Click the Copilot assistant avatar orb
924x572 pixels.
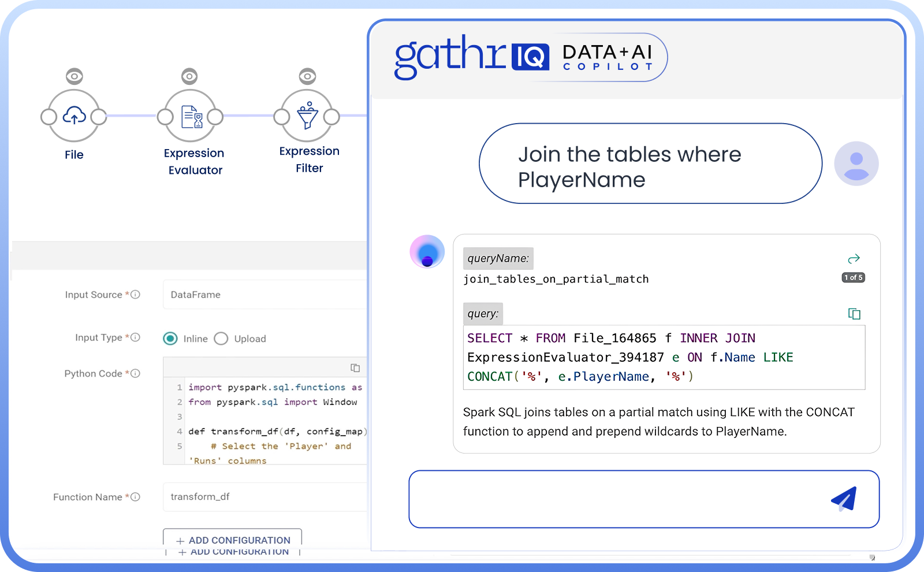pyautogui.click(x=427, y=252)
